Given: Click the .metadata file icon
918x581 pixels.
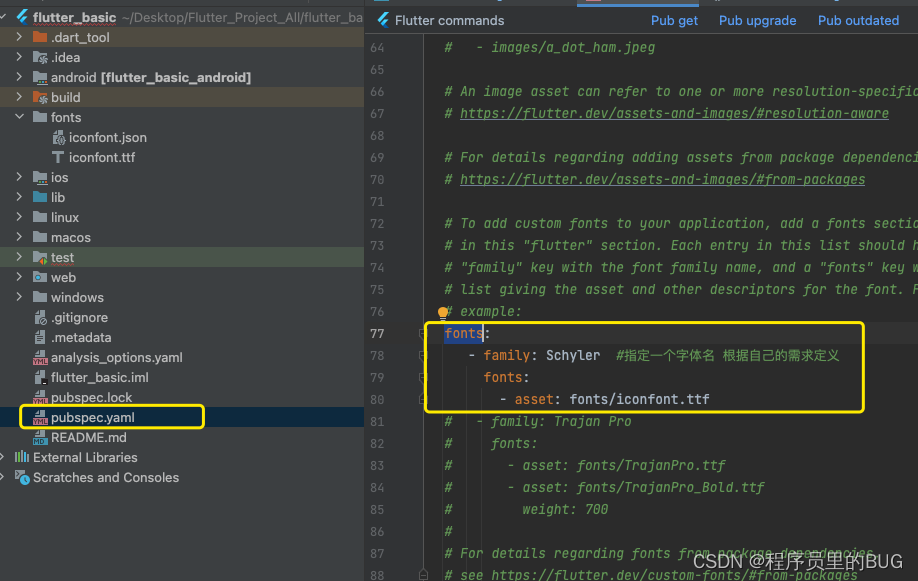Looking at the screenshot, I should 40,337.
